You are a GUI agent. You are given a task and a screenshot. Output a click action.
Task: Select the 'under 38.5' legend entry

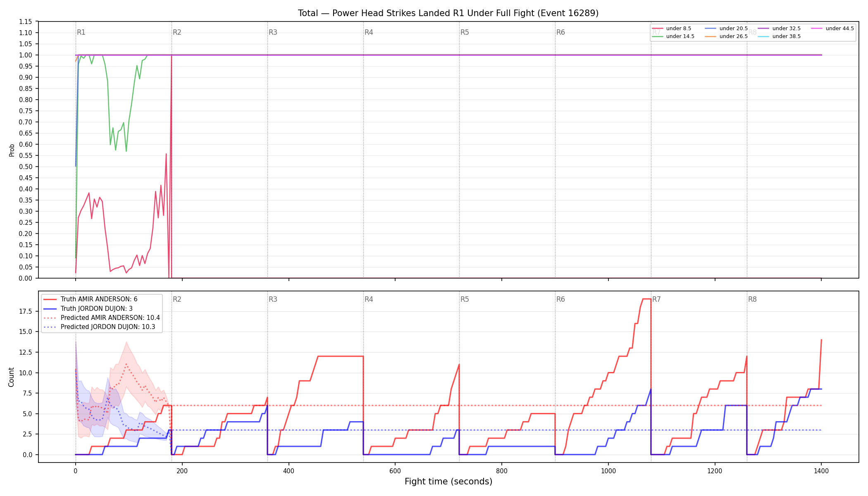(x=780, y=36)
